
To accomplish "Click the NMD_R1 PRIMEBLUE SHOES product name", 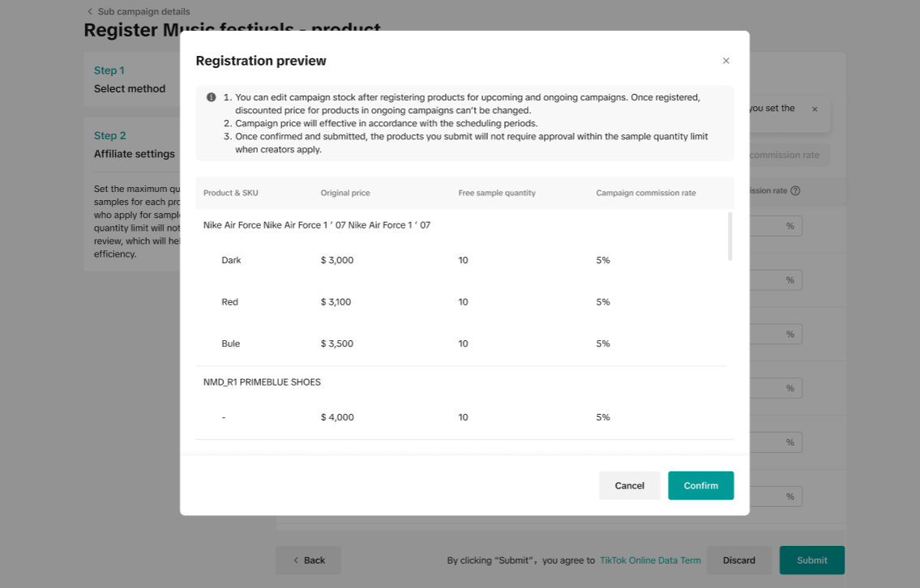I will point(262,382).
